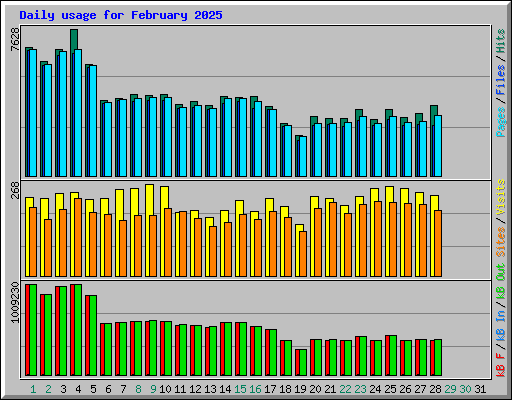Select day 8 on the x-axis
Screen dimensions: 512x400
coord(138,389)
